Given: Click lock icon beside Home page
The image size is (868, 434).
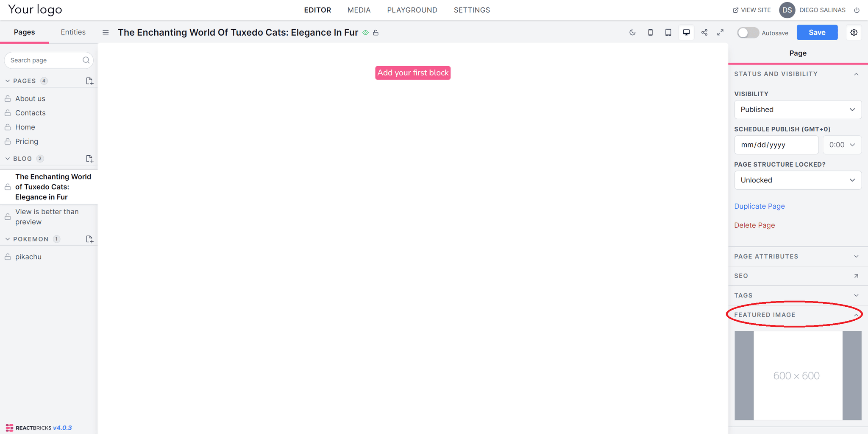Looking at the screenshot, I should 8,127.
